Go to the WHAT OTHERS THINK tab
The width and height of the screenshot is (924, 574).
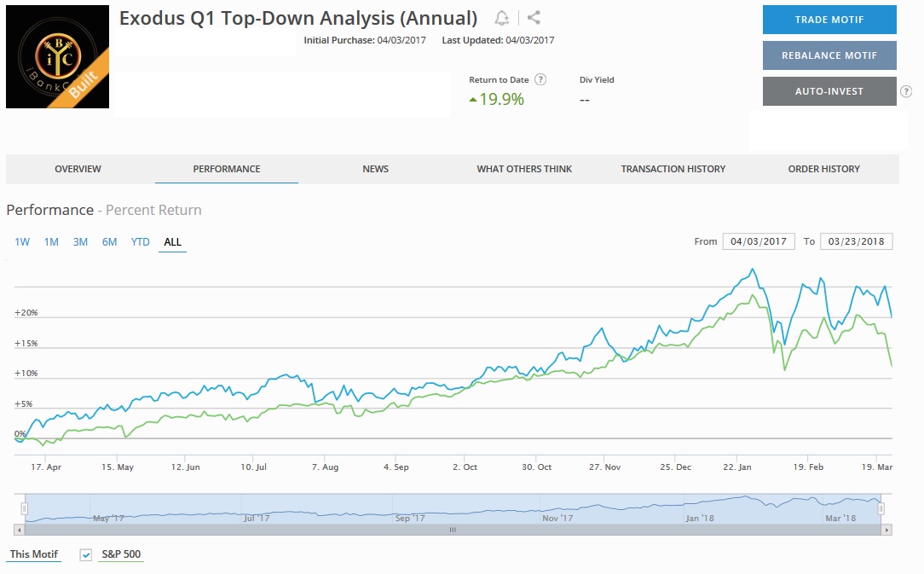pyautogui.click(x=524, y=169)
